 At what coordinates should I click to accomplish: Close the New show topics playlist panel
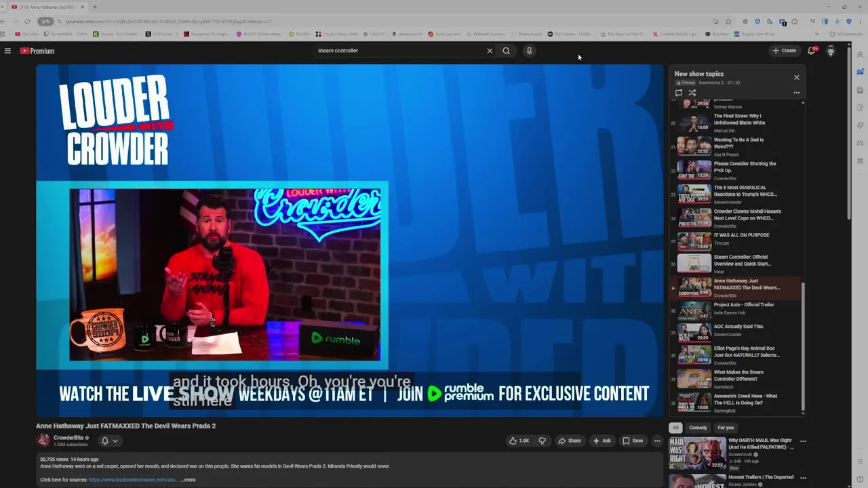[x=797, y=77]
